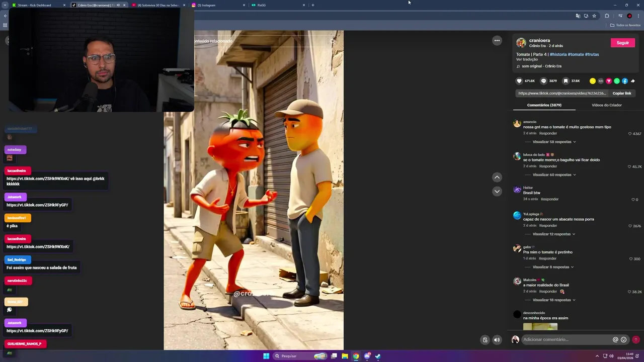Select the Comentários (3879) tab

coord(544,105)
